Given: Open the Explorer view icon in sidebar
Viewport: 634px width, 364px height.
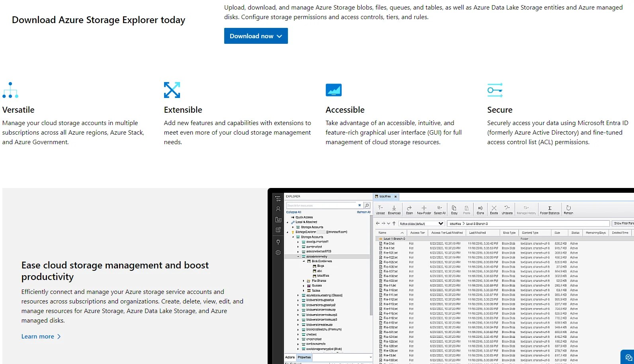Looking at the screenshot, I should pos(278,198).
